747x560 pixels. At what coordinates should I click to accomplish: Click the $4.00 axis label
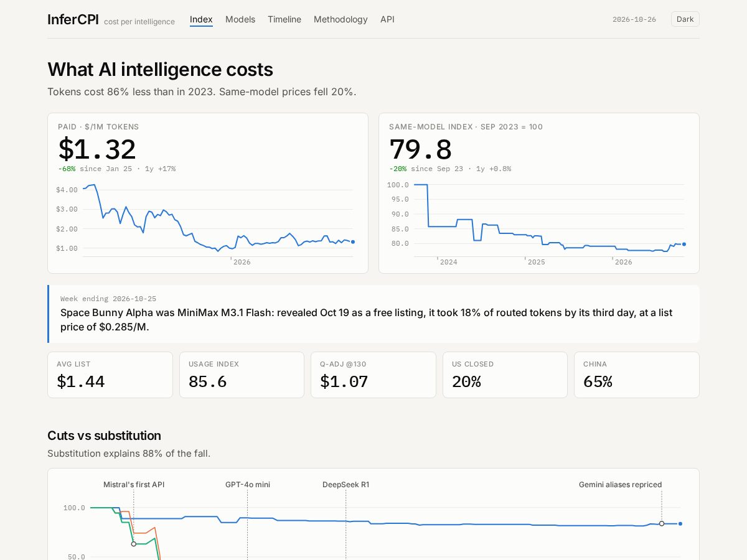coord(67,190)
